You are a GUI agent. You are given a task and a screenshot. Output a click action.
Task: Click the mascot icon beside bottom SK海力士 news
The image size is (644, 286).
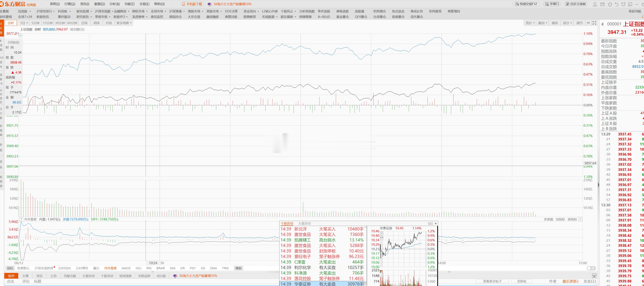point(175,276)
